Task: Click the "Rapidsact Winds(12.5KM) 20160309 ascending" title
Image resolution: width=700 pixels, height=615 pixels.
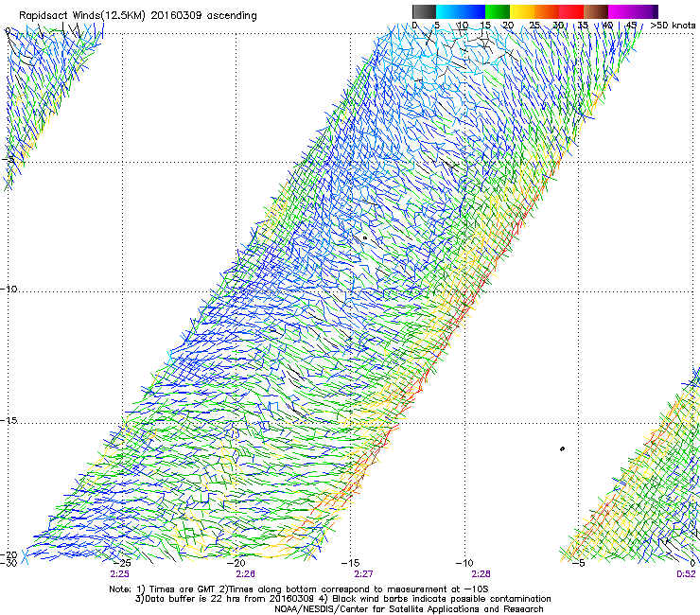Action: [x=138, y=16]
